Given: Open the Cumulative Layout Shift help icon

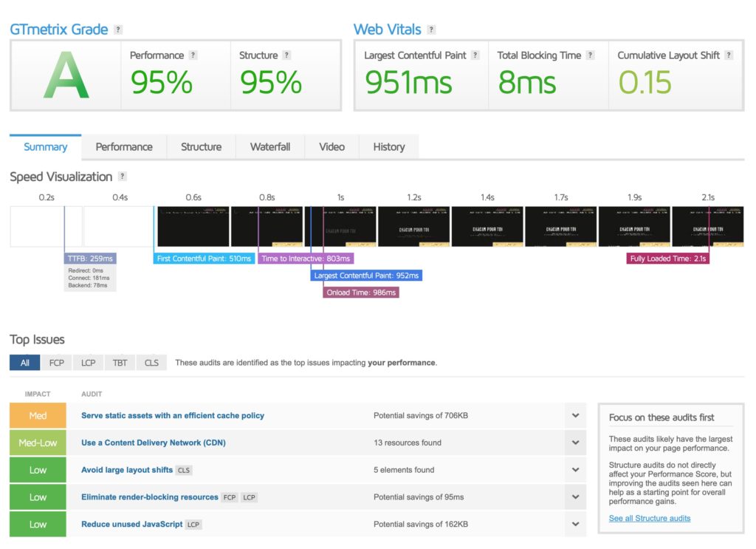Looking at the screenshot, I should (x=729, y=55).
